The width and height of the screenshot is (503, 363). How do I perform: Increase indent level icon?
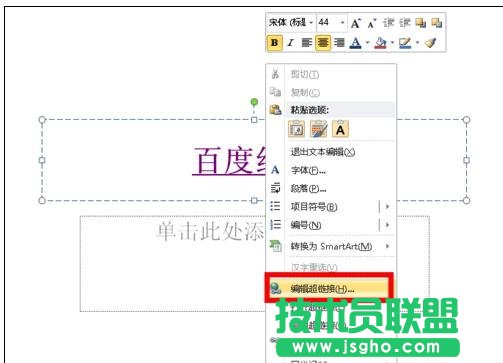pos(405,23)
